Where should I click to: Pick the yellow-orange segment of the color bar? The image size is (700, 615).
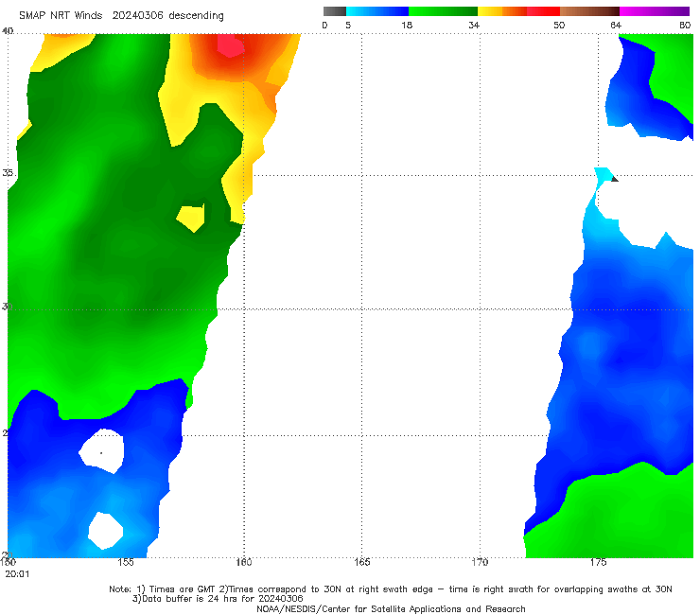click(x=501, y=11)
